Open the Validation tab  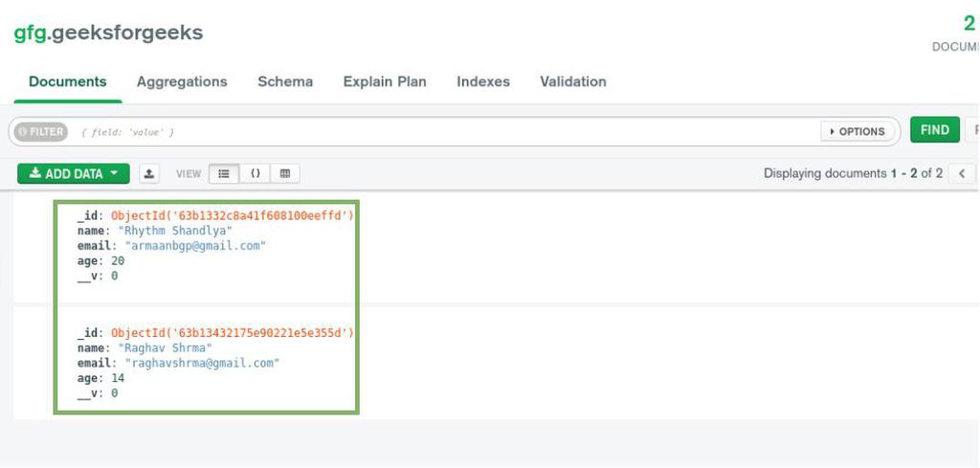click(x=573, y=82)
